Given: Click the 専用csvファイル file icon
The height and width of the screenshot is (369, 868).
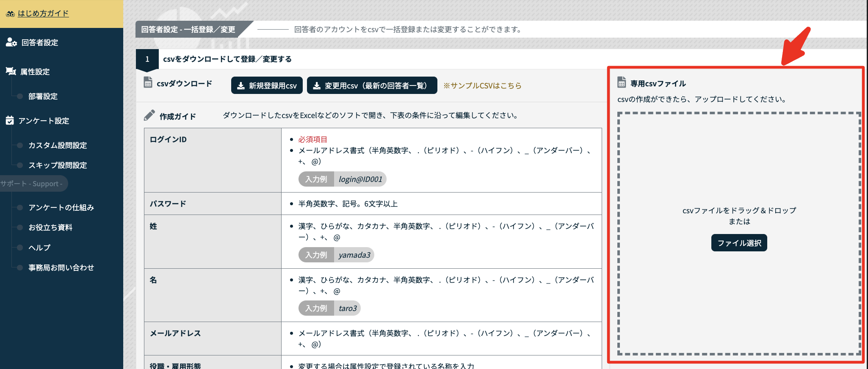Looking at the screenshot, I should tap(622, 82).
